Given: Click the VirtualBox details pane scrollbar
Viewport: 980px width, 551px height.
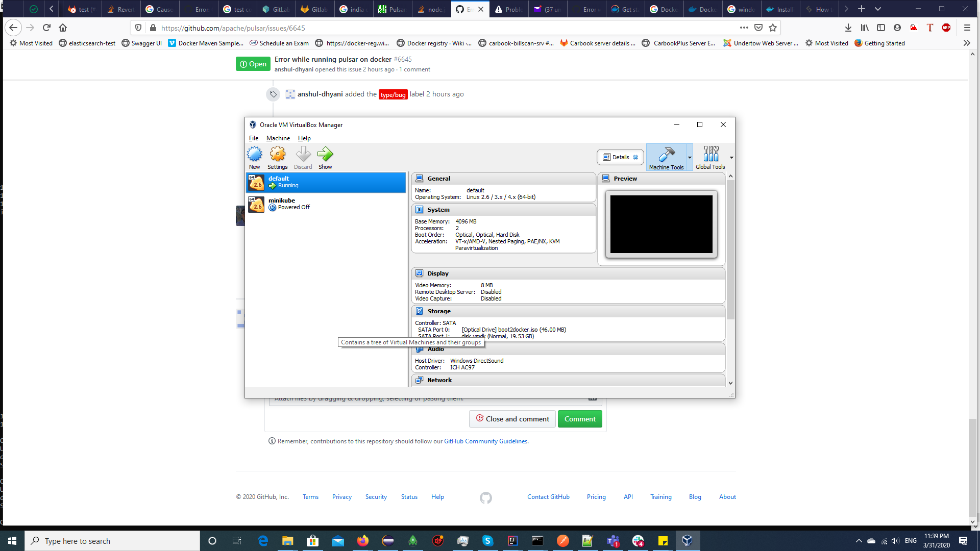Looking at the screenshot, I should tap(730, 250).
